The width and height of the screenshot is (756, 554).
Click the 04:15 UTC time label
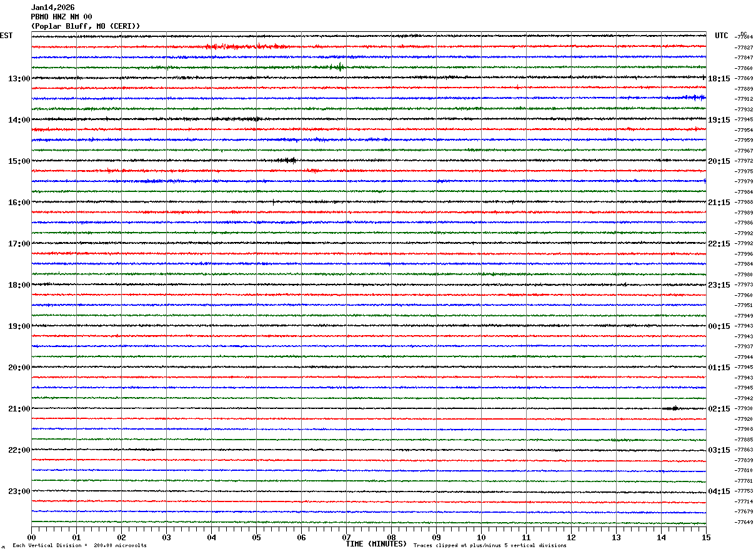[719, 491]
